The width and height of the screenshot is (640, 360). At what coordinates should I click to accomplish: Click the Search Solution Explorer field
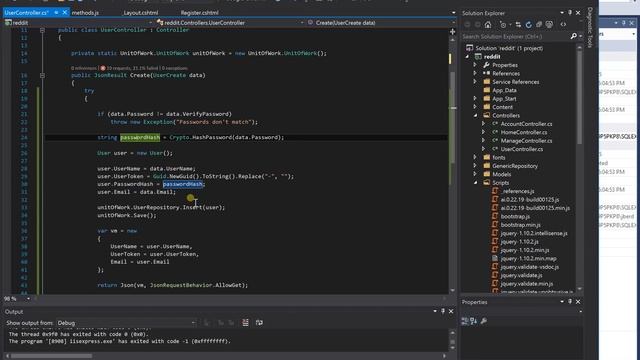[x=515, y=36]
